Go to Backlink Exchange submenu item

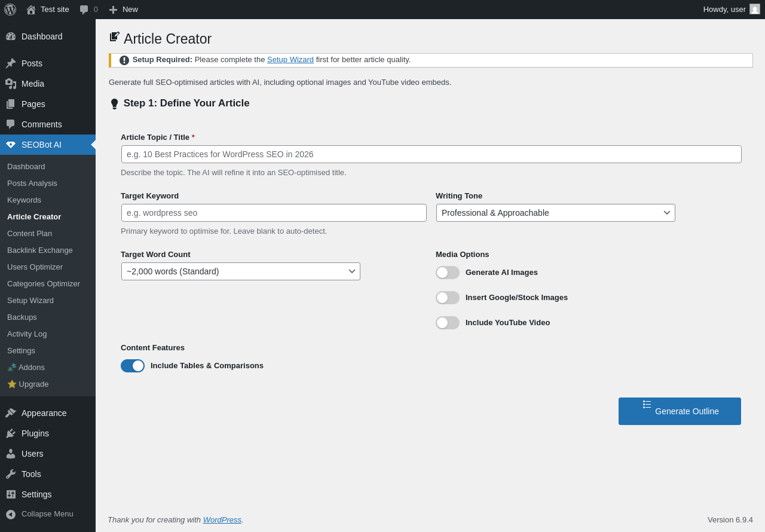click(x=40, y=250)
